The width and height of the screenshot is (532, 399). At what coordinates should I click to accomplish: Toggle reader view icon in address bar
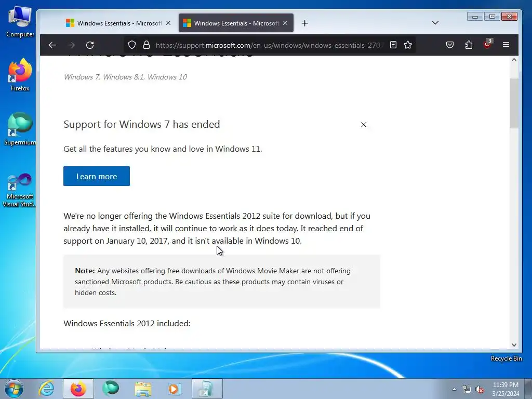click(x=393, y=45)
